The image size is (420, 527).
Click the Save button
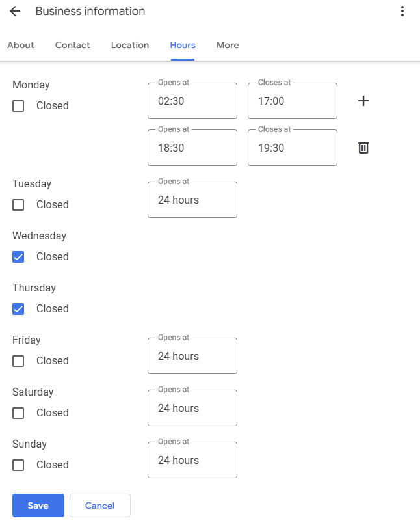coord(38,506)
